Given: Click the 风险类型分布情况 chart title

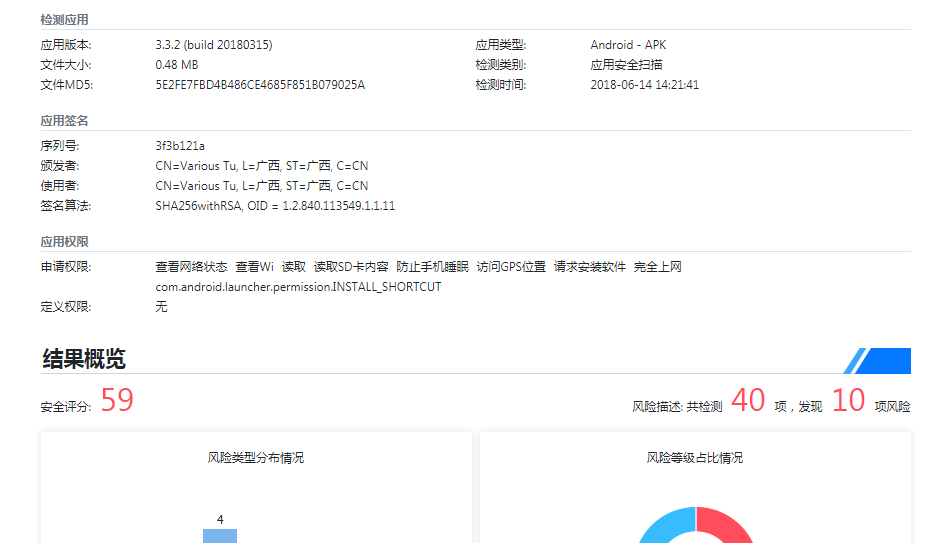Looking at the screenshot, I should (255, 458).
